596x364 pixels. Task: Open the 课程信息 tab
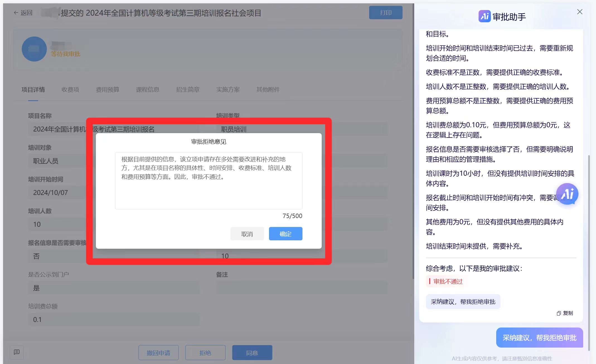pos(148,89)
